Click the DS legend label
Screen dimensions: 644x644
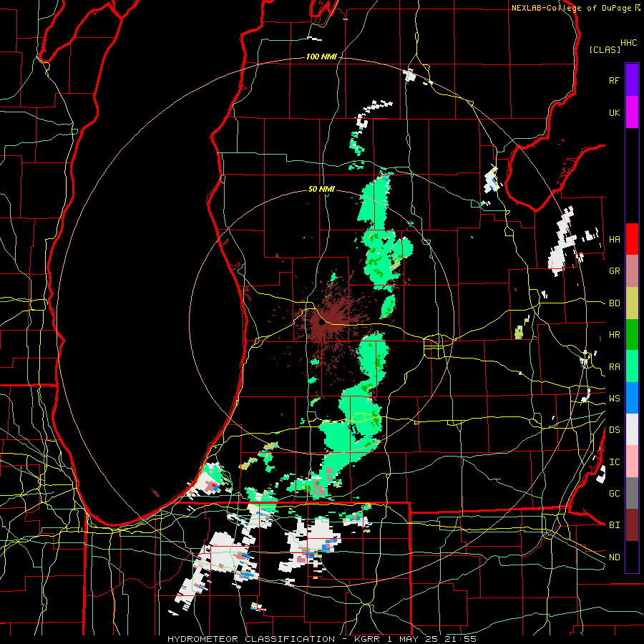[x=614, y=430]
